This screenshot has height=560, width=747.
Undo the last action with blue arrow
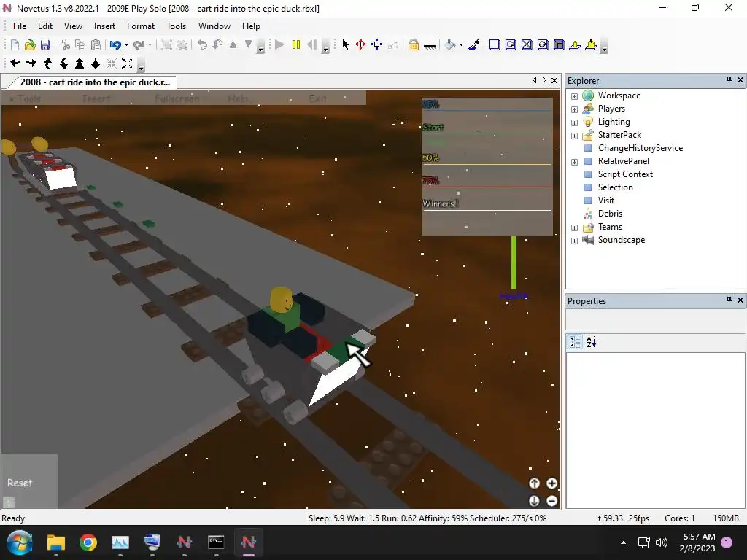tap(115, 44)
